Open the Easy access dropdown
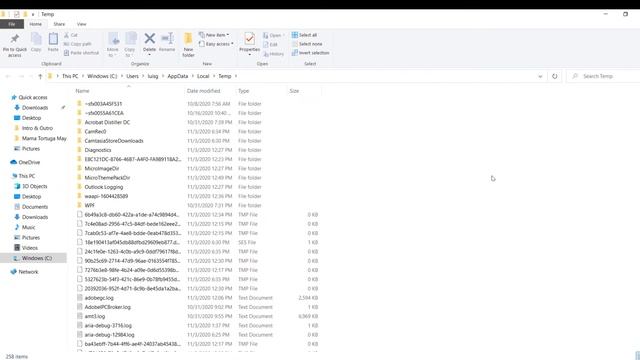This screenshot has width=640, height=360. pos(216,44)
